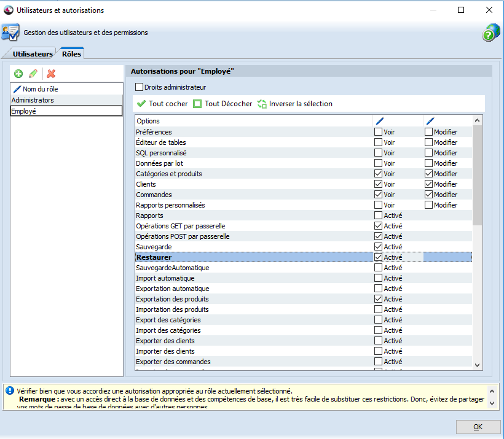Uncheck Activé for Exportation des produits
This screenshot has height=439, width=504.
379,299
